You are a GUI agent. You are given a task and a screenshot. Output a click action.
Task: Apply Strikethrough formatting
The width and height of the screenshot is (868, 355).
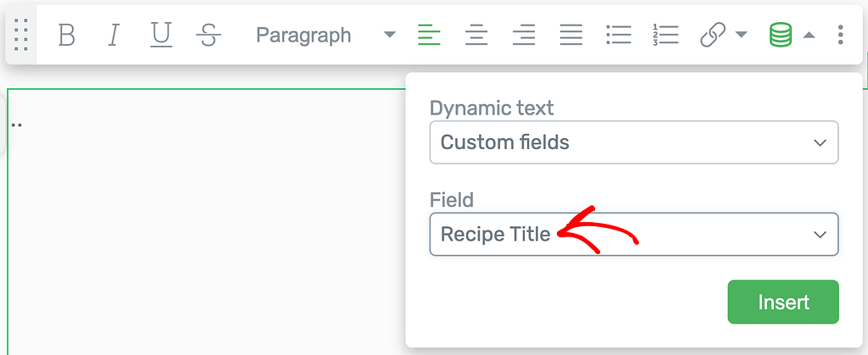tap(209, 36)
